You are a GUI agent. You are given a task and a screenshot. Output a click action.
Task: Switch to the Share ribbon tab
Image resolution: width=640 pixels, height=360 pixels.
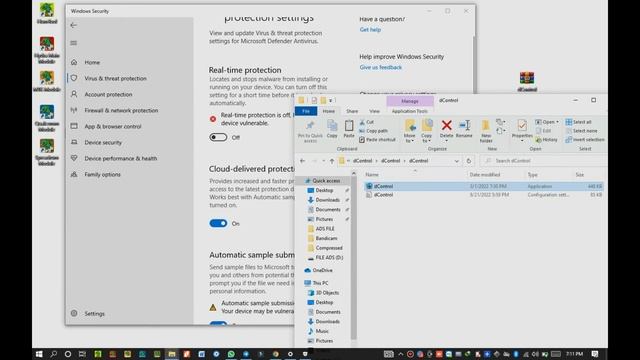352,111
